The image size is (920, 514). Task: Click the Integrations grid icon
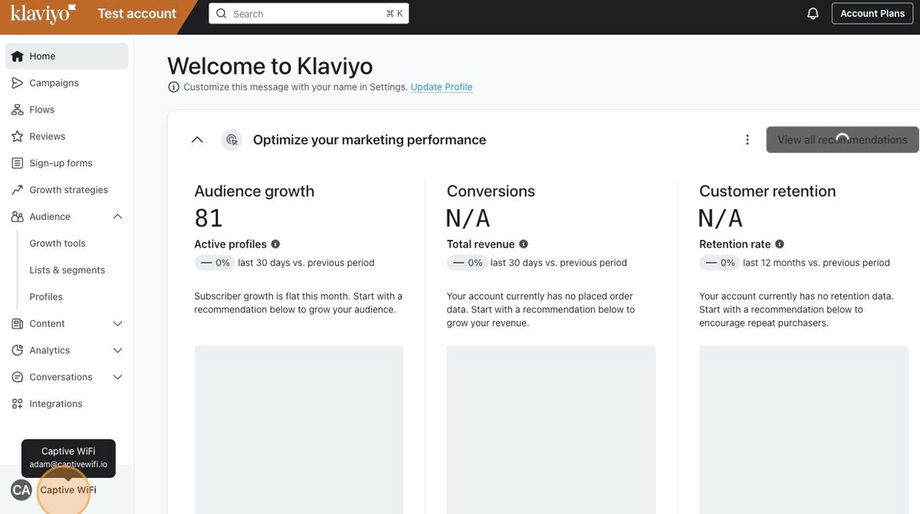(x=17, y=404)
